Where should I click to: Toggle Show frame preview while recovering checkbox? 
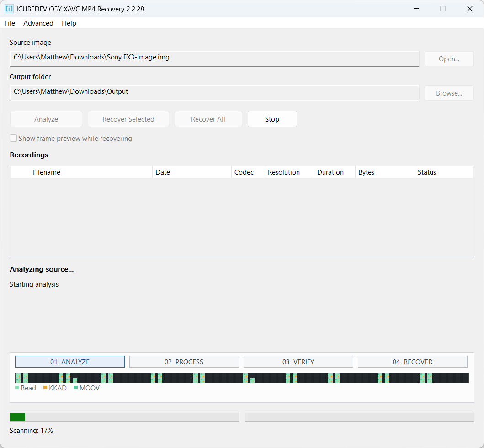pyautogui.click(x=13, y=138)
